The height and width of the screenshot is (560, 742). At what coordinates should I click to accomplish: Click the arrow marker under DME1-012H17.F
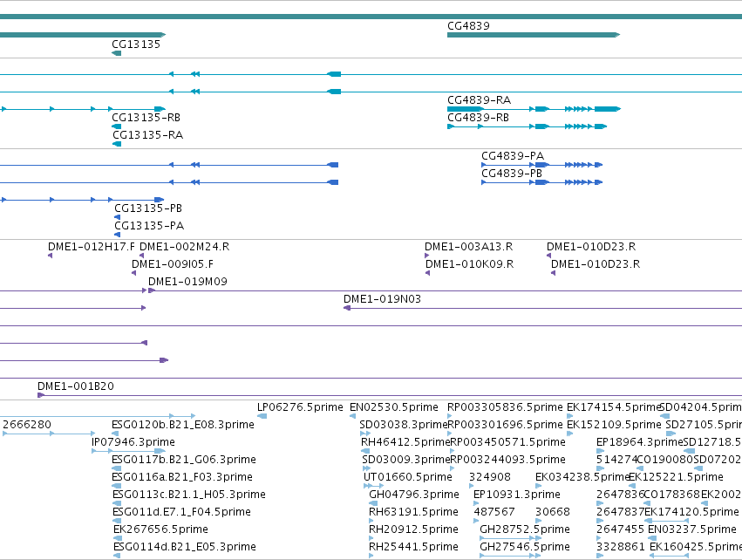pos(51,256)
